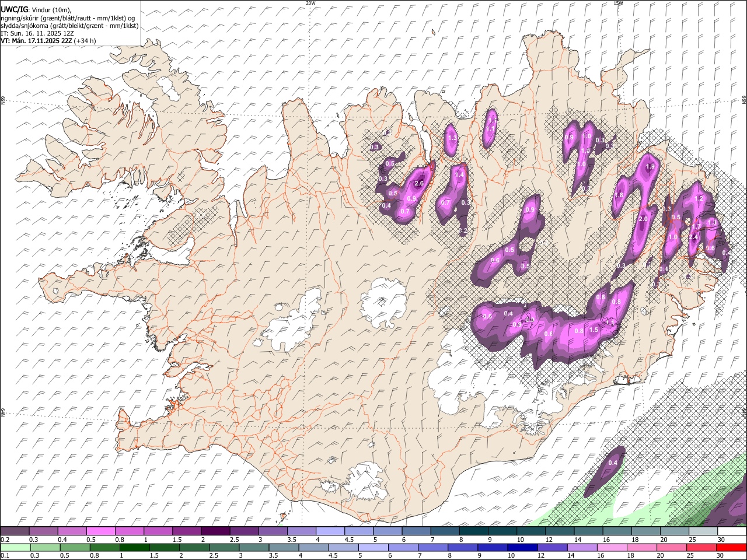Select the 'rigning/skúrir' legend description line

tap(68, 17)
